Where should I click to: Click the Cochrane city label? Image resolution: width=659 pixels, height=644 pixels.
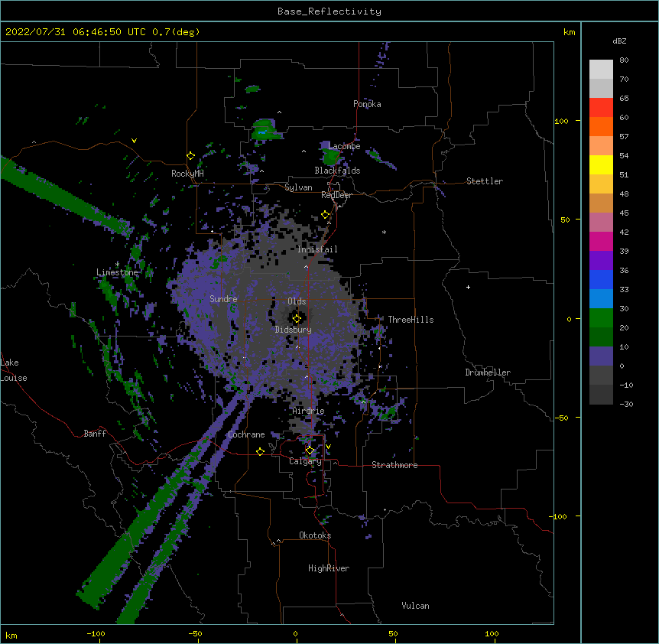tap(246, 434)
